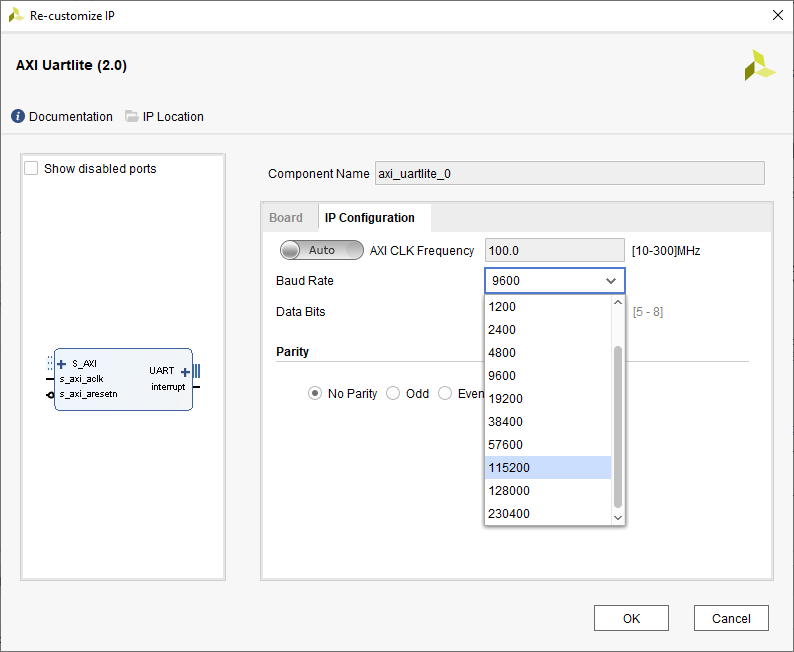Image resolution: width=794 pixels, height=652 pixels.
Task: Click the Component Name text field
Action: pos(569,174)
